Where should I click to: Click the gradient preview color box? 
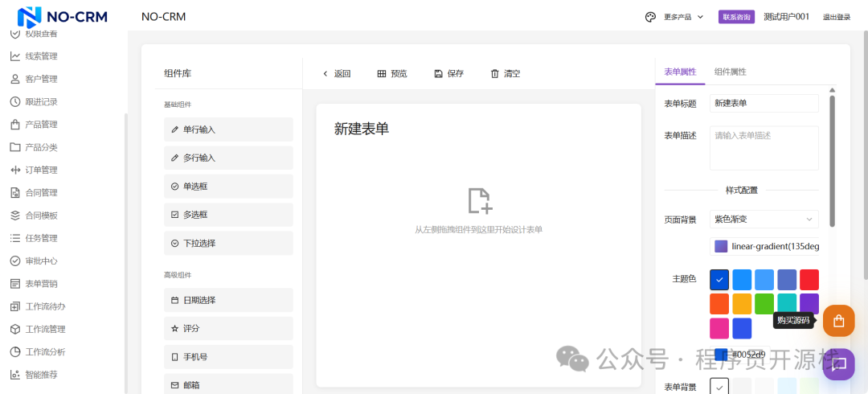point(721,246)
